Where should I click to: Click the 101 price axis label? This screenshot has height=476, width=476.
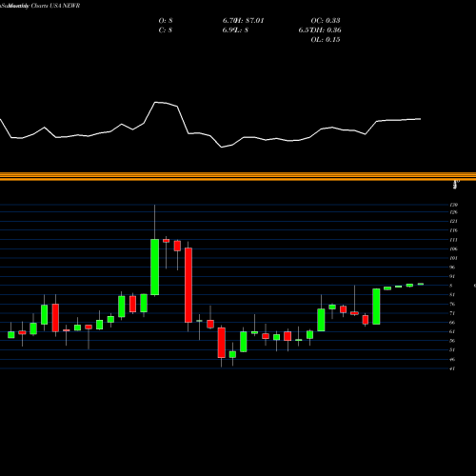(x=453, y=258)
